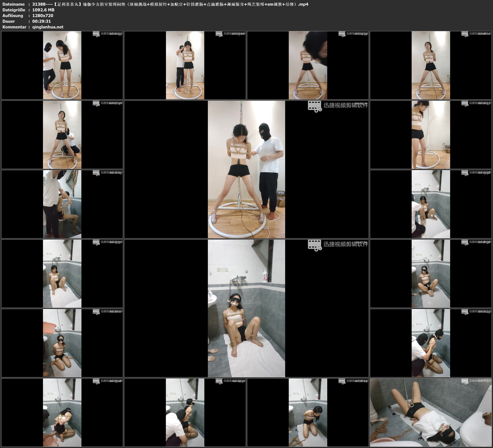Click the film-strip watermark icon in the 00:01:33 frame
The height and width of the screenshot is (448, 493).
pos(96,34)
